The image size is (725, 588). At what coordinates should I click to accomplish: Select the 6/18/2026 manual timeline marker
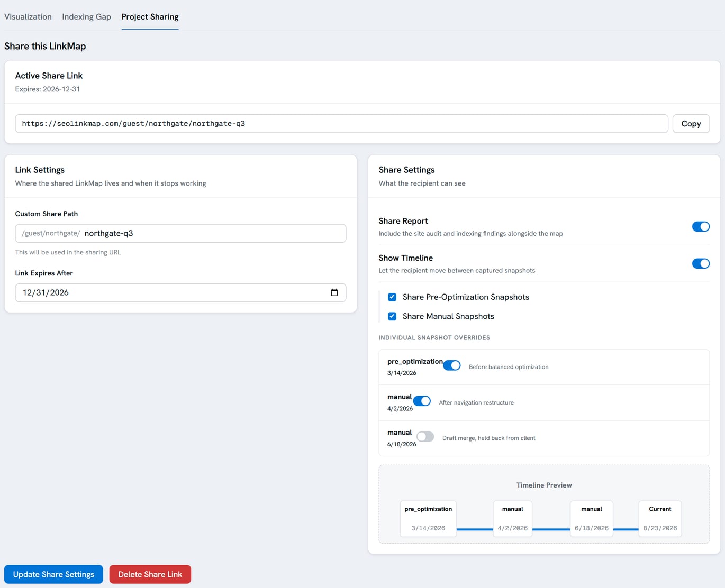[592, 519]
